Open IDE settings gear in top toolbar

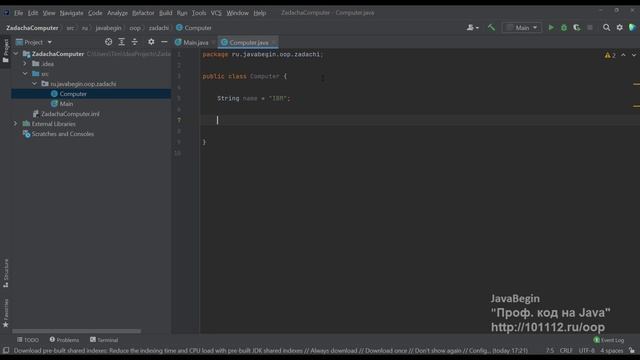click(x=620, y=28)
